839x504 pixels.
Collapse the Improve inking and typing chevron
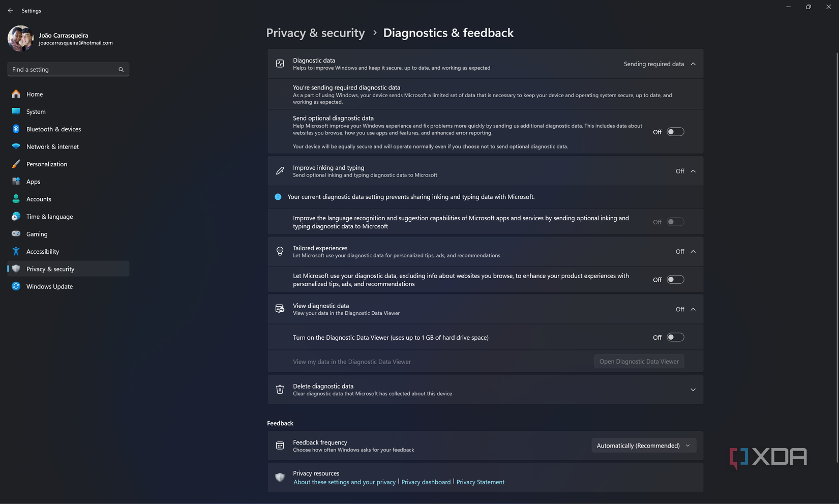point(693,171)
